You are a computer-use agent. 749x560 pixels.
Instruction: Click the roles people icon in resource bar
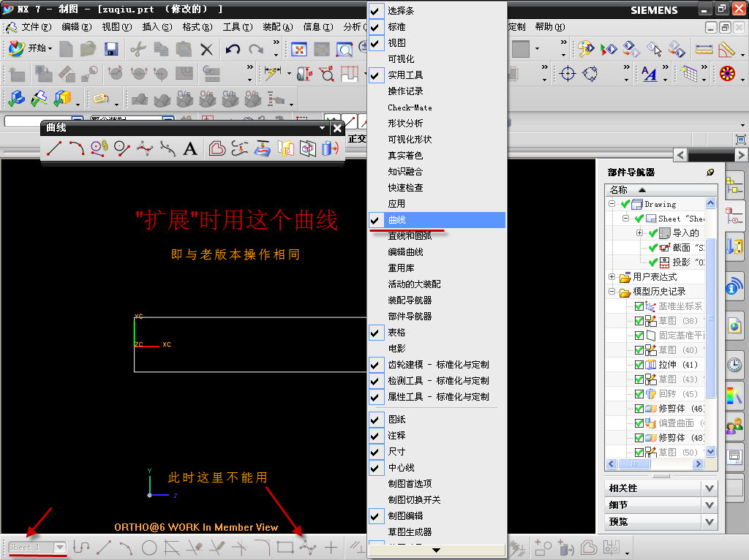point(734,425)
